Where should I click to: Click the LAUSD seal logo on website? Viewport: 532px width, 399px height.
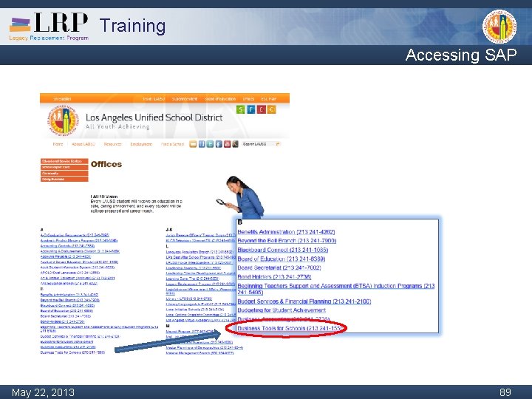click(63, 120)
